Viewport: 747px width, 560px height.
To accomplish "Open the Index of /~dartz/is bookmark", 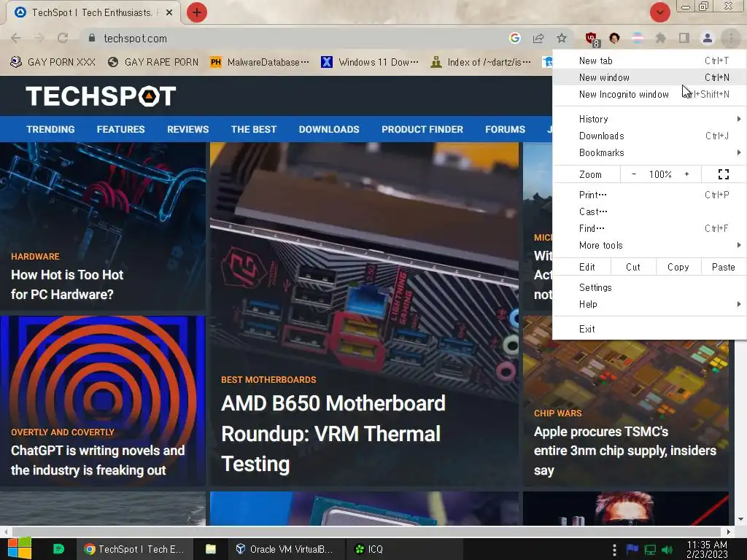I will (x=481, y=62).
